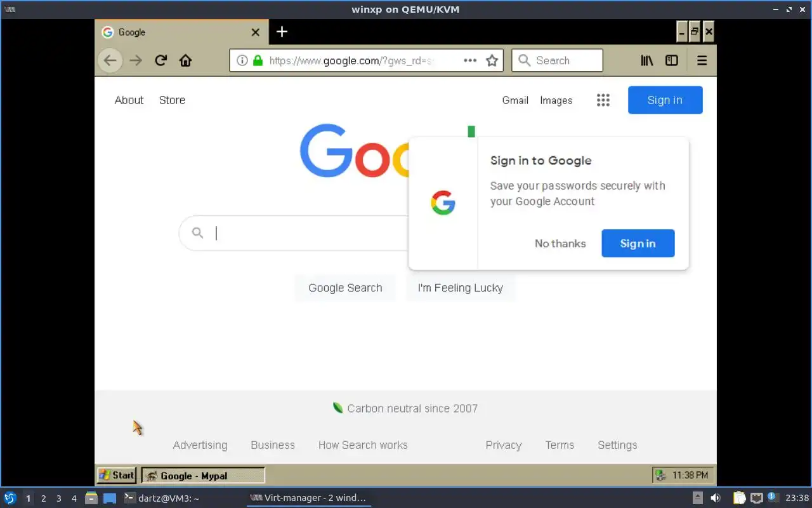Click the Google Search button
This screenshot has height=508, width=812.
point(345,288)
